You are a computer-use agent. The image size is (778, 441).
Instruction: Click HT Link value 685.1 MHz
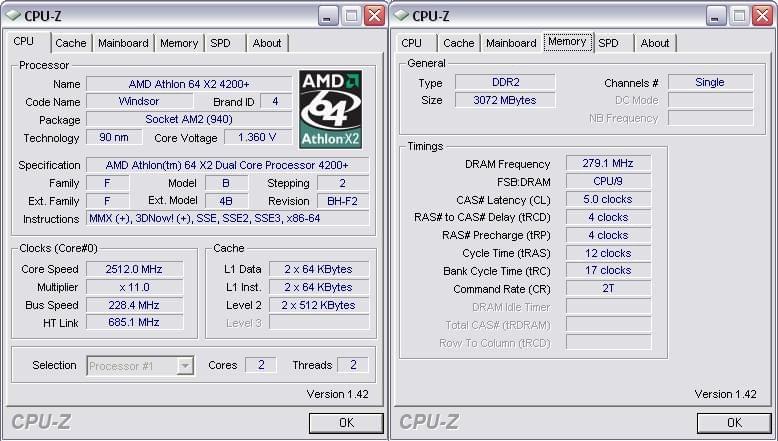click(x=134, y=322)
